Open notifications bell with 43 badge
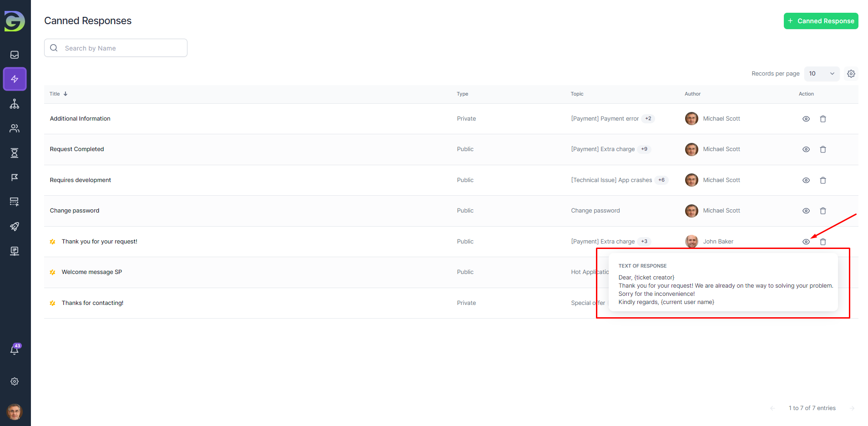Screen dimensions: 868x426 pyautogui.click(x=15, y=350)
